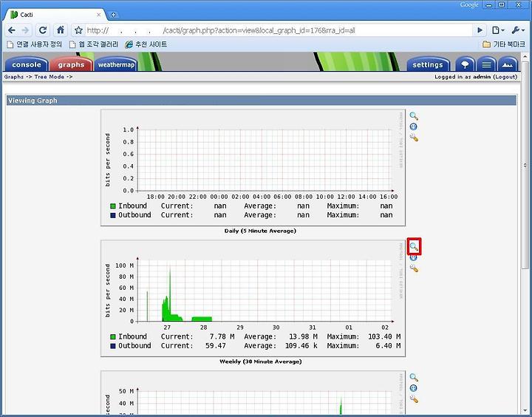Image resolution: width=532 pixels, height=417 pixels.
Task: Open Weekly graph properties wrench icon
Action: pyautogui.click(x=414, y=268)
